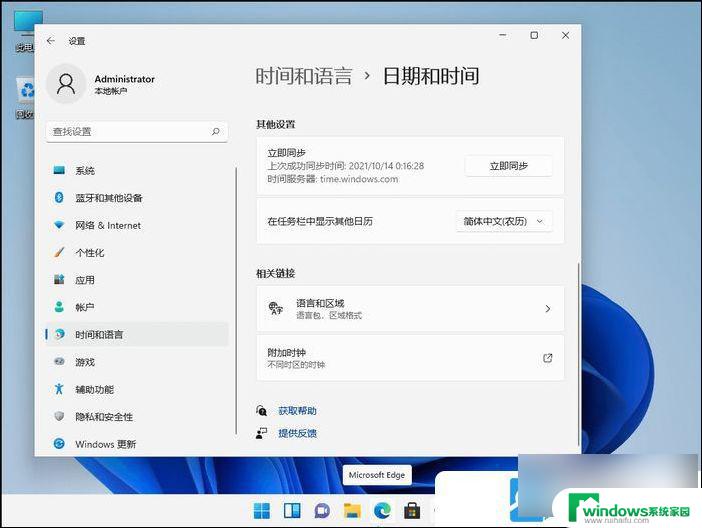Open the 隐私和安全性 category
This screenshot has height=528, width=702.
click(137, 416)
